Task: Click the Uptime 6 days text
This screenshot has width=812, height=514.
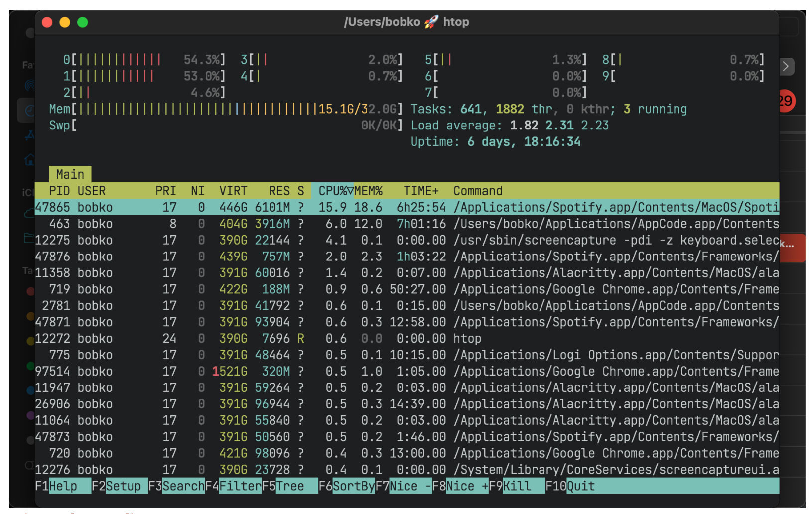Action: (496, 142)
